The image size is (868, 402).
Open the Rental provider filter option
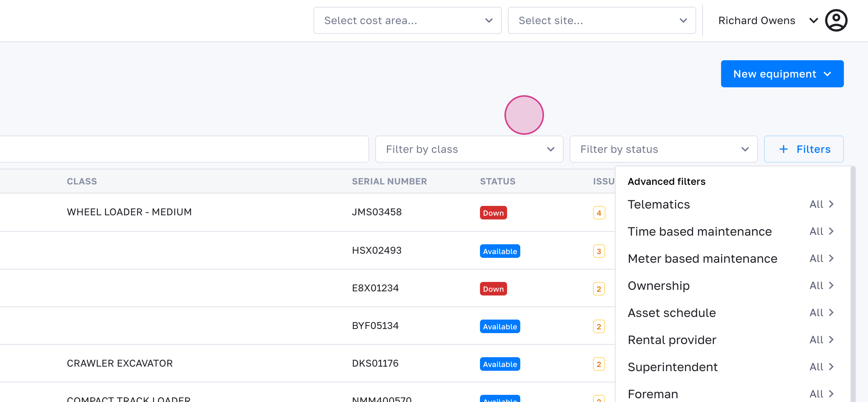pyautogui.click(x=731, y=340)
